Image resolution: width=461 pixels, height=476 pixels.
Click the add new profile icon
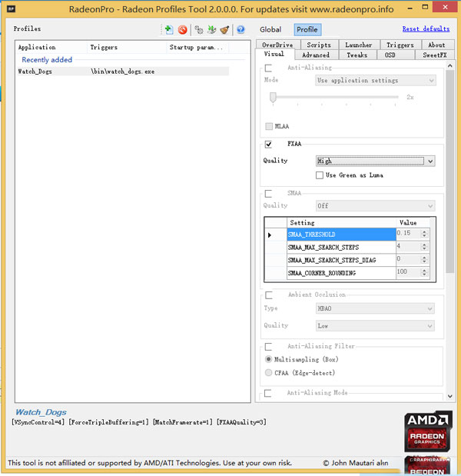[x=168, y=29]
